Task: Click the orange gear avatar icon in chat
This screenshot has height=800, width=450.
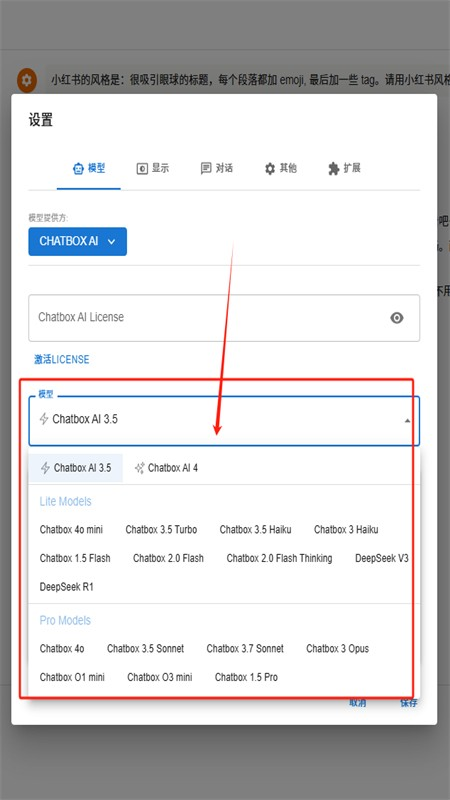Action: (27, 80)
